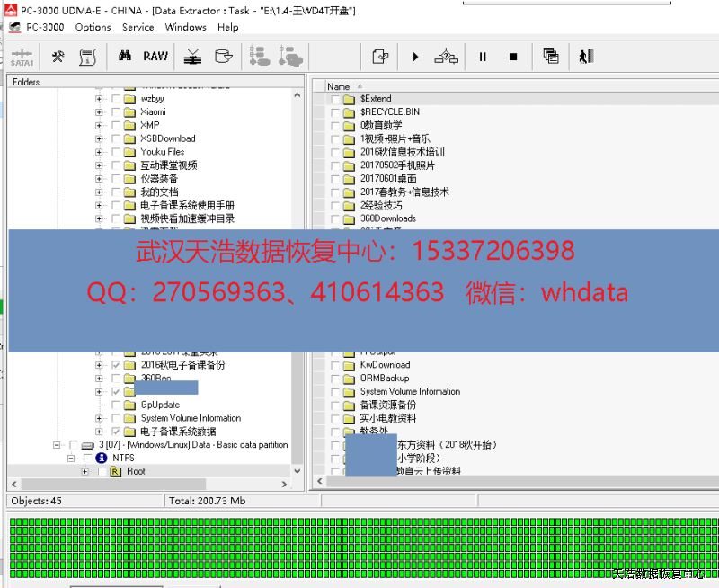Screen dimensions: 719x588
Task: Expand the Root node under NTFS
Action: [85, 472]
